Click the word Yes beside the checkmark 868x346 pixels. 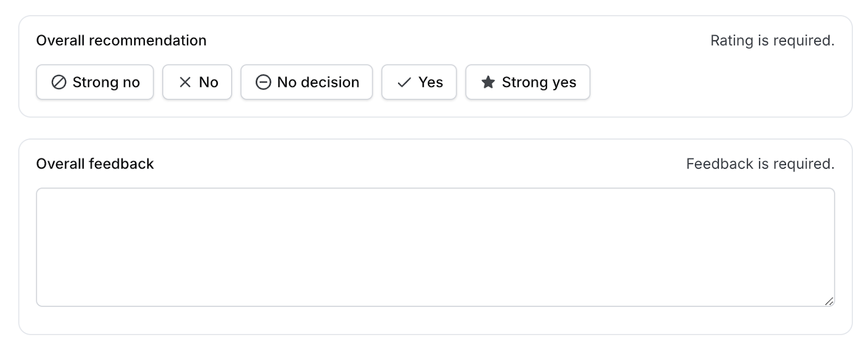tap(431, 82)
